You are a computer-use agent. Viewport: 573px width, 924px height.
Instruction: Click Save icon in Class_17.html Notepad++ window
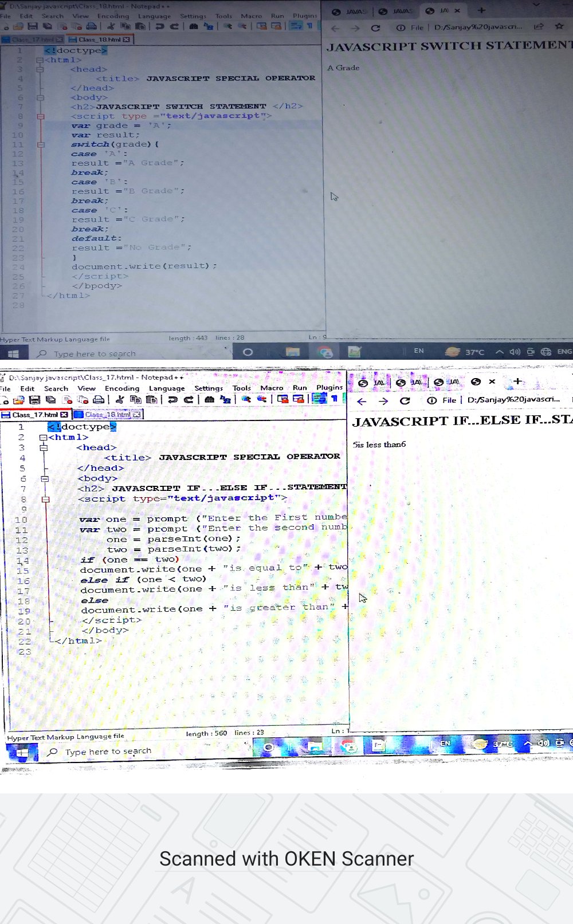pyautogui.click(x=34, y=400)
